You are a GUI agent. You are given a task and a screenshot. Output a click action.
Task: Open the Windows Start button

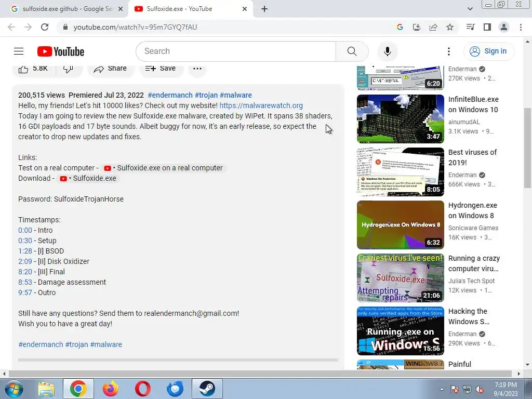click(14, 389)
